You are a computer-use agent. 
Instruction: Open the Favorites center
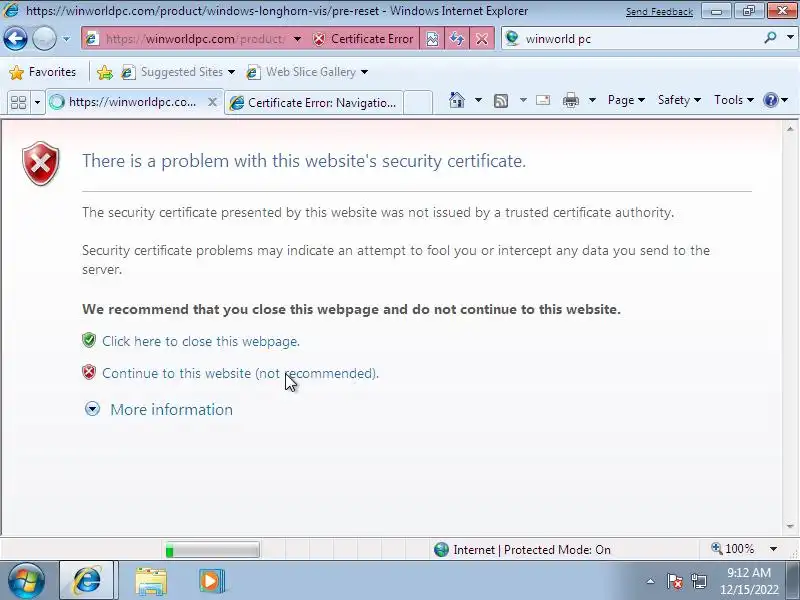point(43,72)
